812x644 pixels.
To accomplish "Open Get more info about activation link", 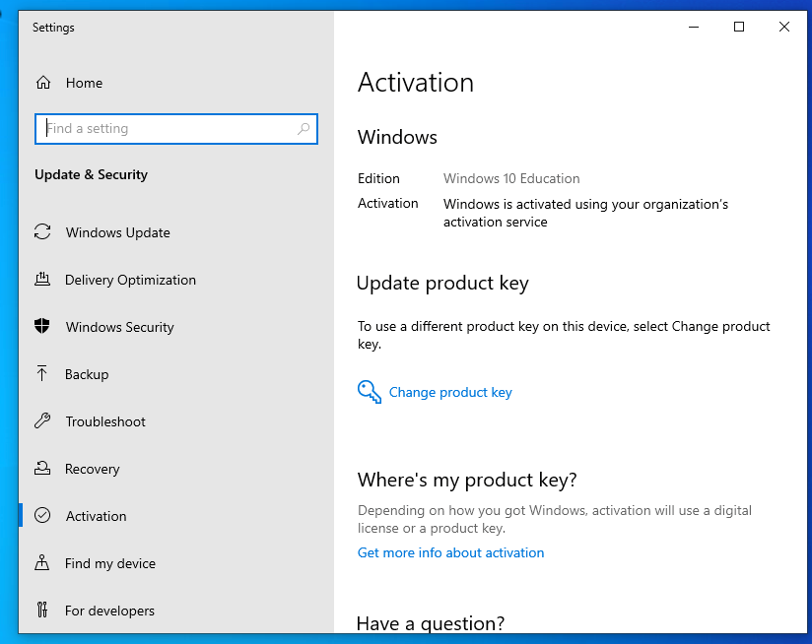I will [x=450, y=552].
